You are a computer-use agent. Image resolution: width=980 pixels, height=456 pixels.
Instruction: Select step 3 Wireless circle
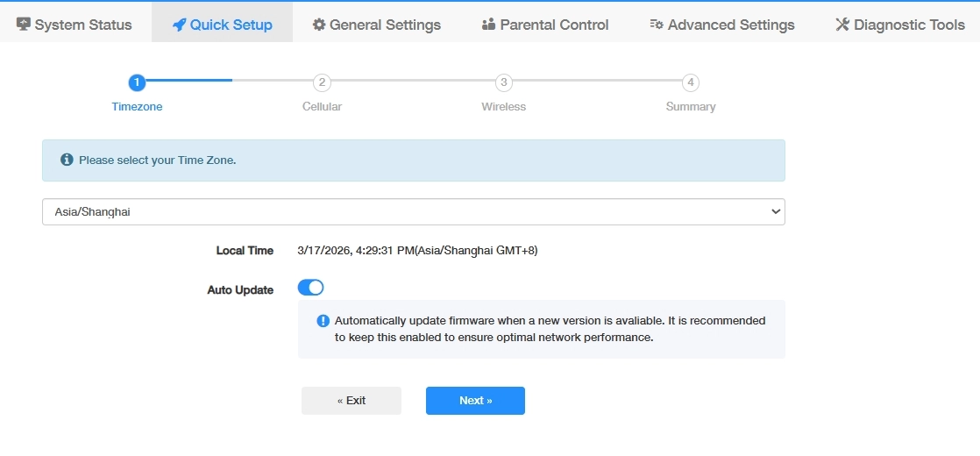pos(503,82)
